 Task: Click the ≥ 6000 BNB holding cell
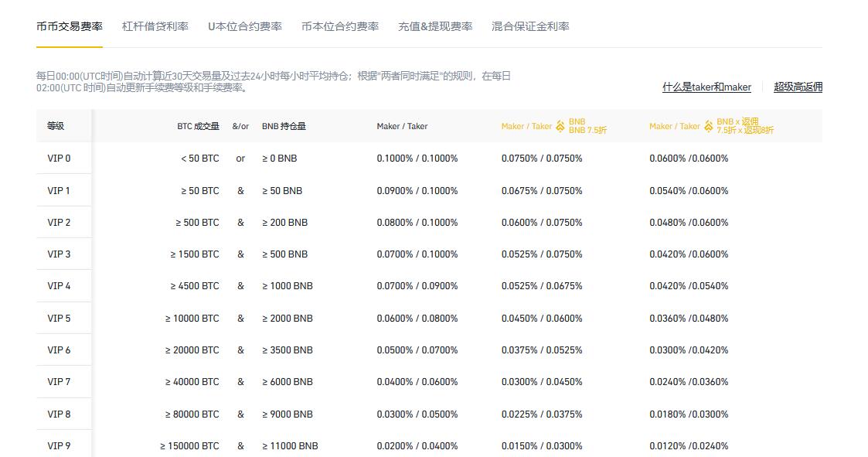click(x=288, y=382)
